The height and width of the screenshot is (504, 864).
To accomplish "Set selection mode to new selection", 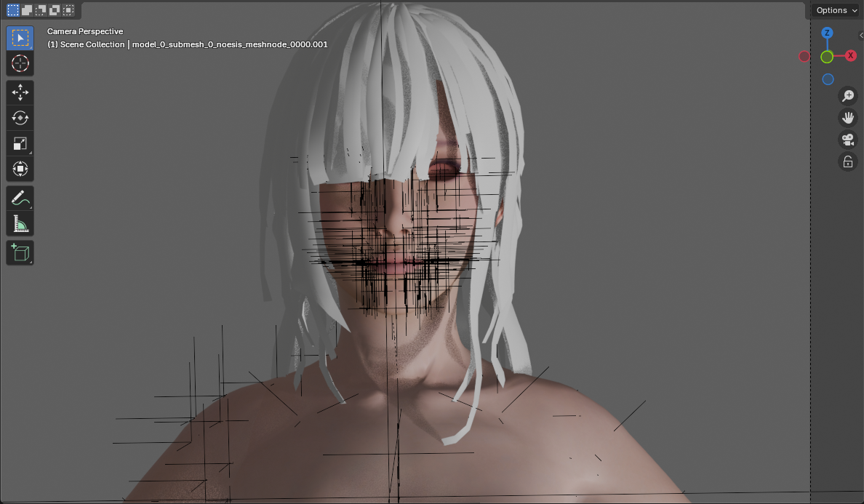I will pyautogui.click(x=12, y=10).
